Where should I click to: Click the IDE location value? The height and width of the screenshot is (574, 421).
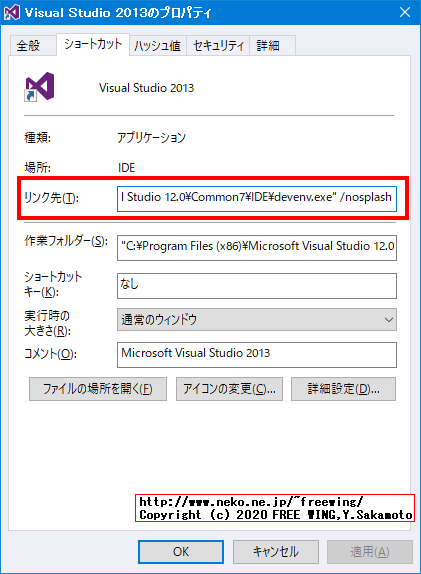click(126, 168)
